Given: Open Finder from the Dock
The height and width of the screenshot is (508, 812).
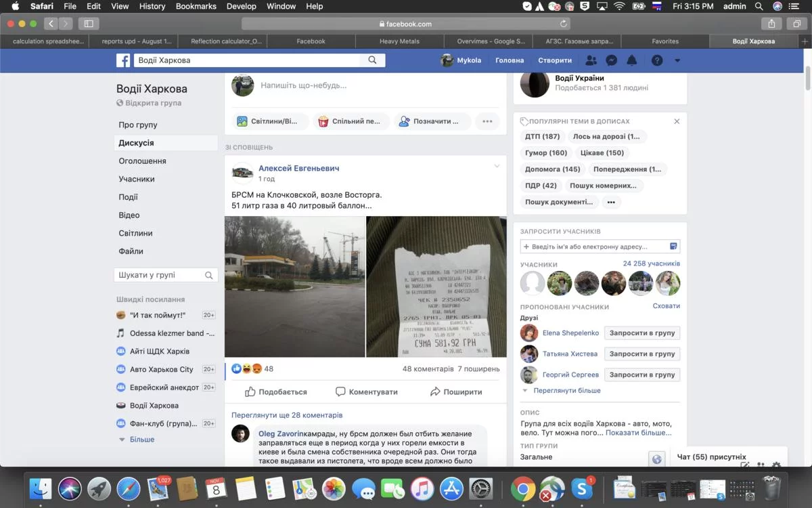Looking at the screenshot, I should pyautogui.click(x=41, y=488).
